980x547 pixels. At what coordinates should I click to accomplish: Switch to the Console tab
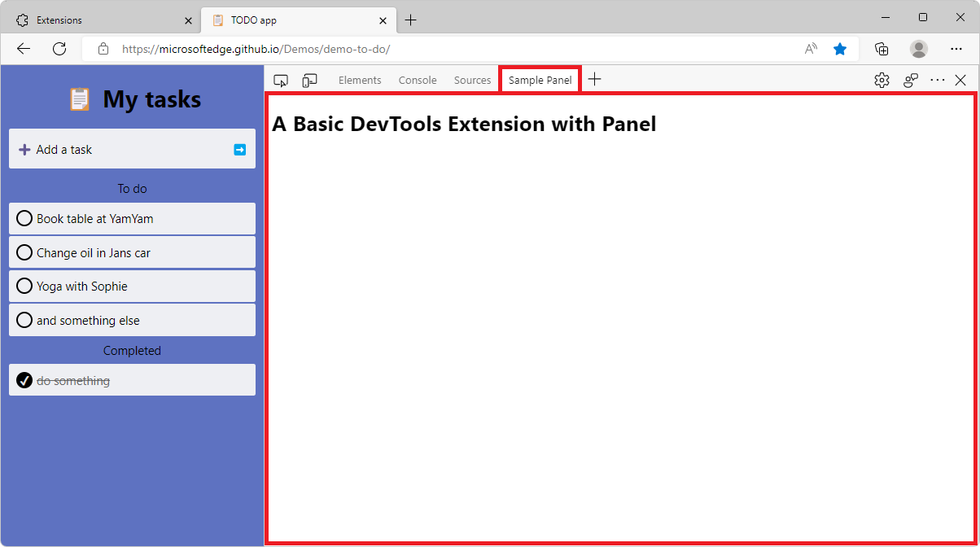pyautogui.click(x=417, y=80)
